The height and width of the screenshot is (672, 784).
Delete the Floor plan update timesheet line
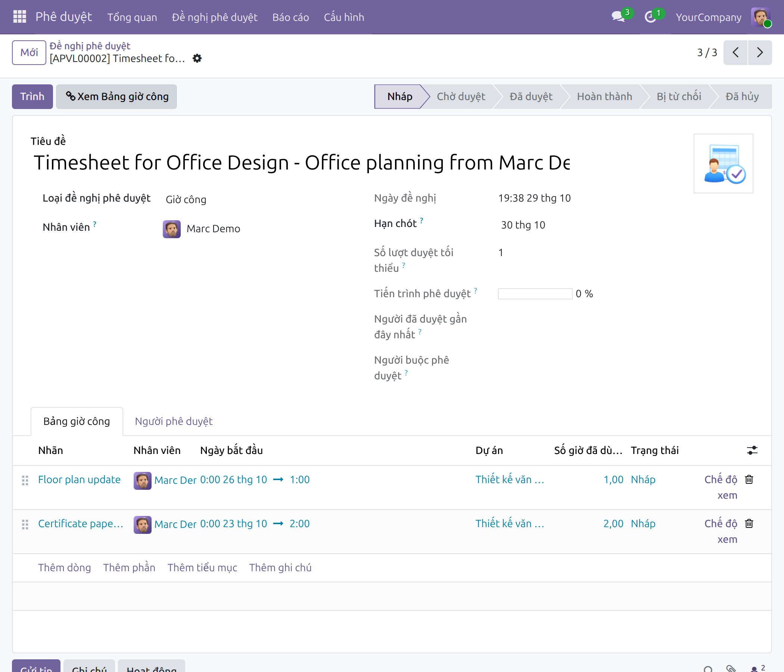tap(749, 479)
